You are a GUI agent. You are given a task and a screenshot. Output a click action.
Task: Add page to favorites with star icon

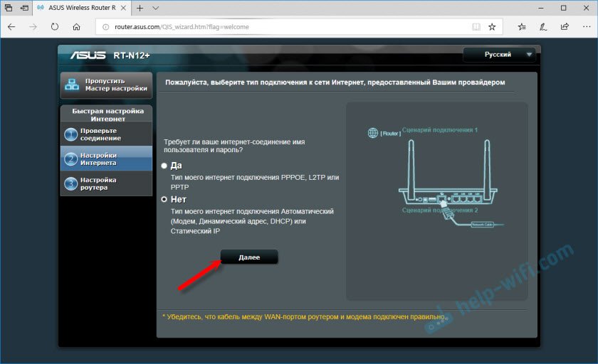pyautogui.click(x=492, y=27)
